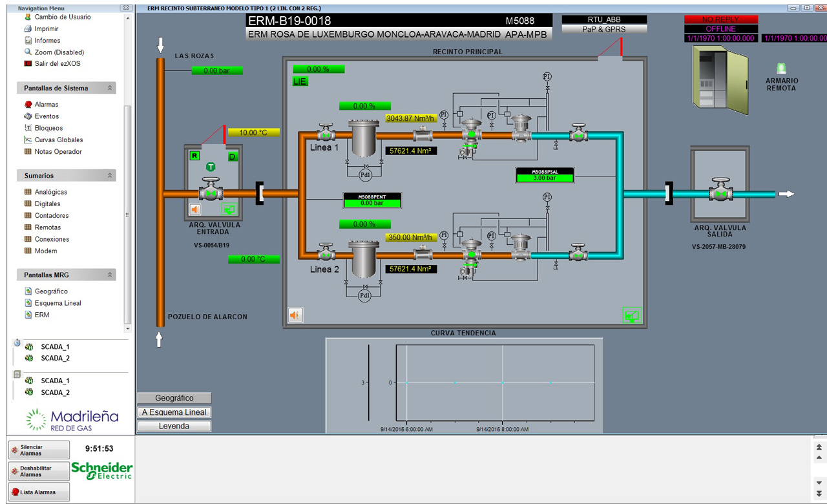Click the 10.00 °C temperature value
827x504 pixels.
tap(253, 132)
